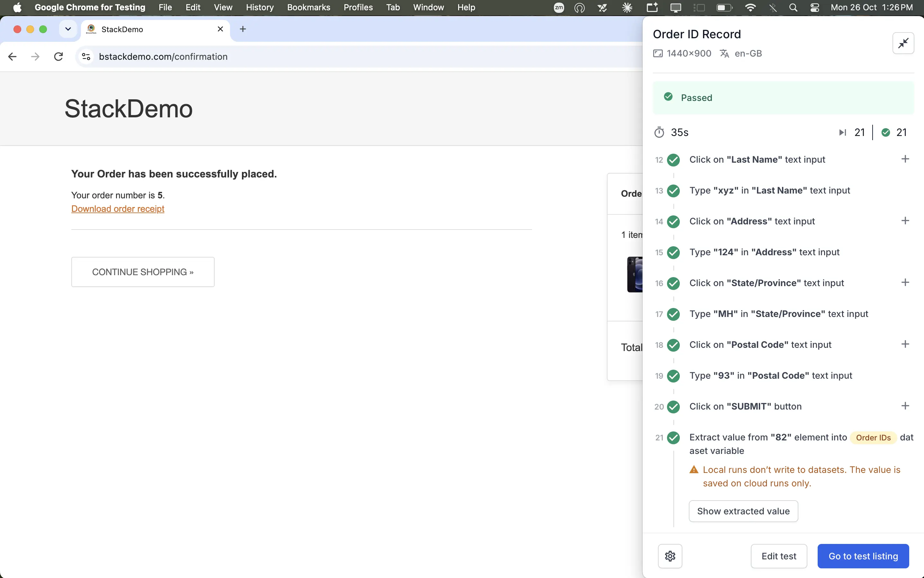The width and height of the screenshot is (924, 578).
Task: Open the Apple menu
Action: 17,8
